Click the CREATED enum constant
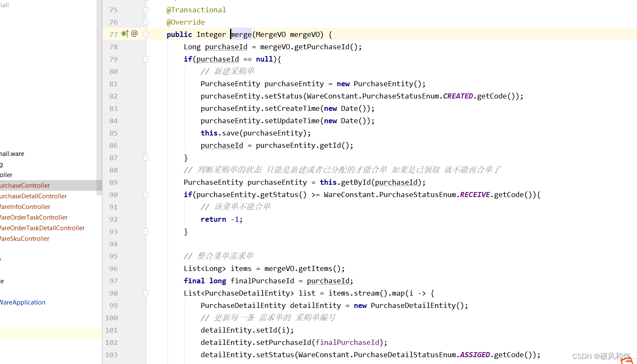The width and height of the screenshot is (637, 364). coord(458,96)
